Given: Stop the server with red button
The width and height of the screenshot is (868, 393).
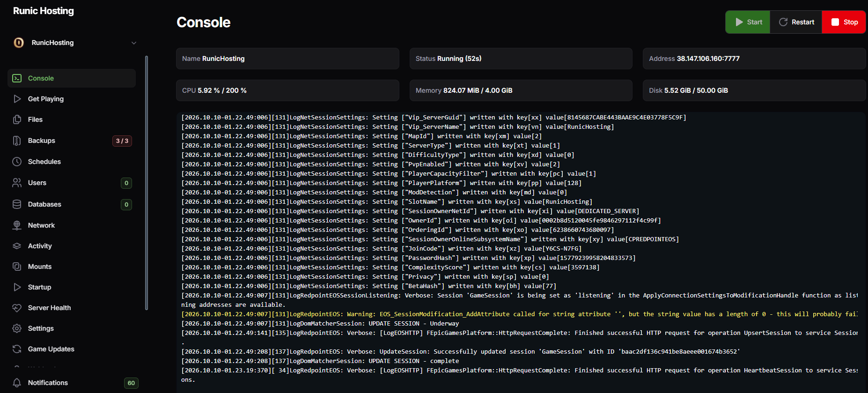Looking at the screenshot, I should (844, 22).
